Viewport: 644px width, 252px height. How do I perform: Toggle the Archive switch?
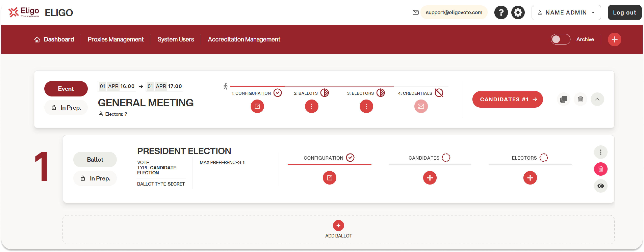pyautogui.click(x=560, y=39)
